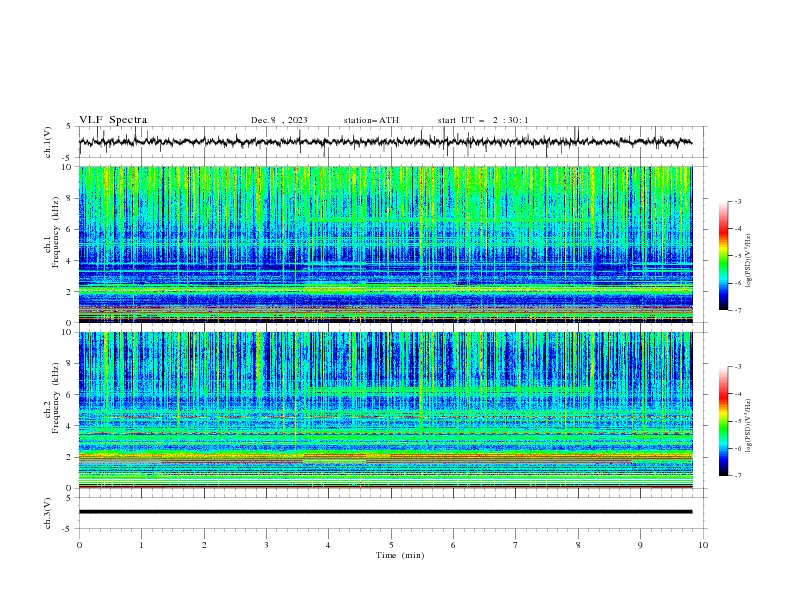The image size is (792, 612).
Task: Click the 'start UT = 2 : 30: 1' text
Action: 483,120
